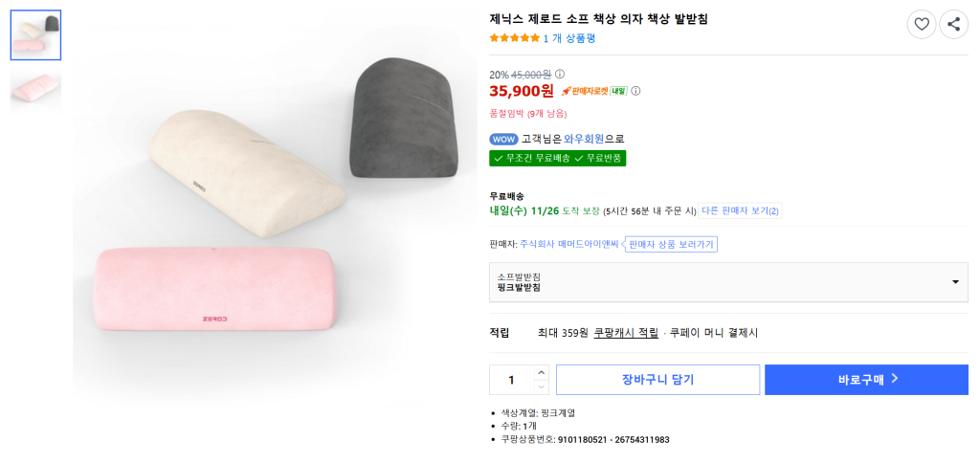Click info icon next to 45,000원 price
This screenshot has width=980, height=463.
click(x=560, y=74)
